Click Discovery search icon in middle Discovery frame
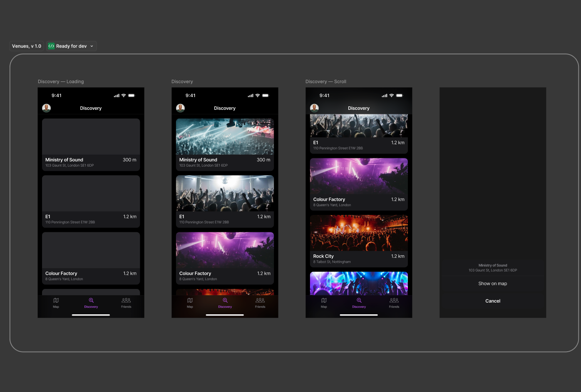Screen dimensions: 581x392 point(225,300)
